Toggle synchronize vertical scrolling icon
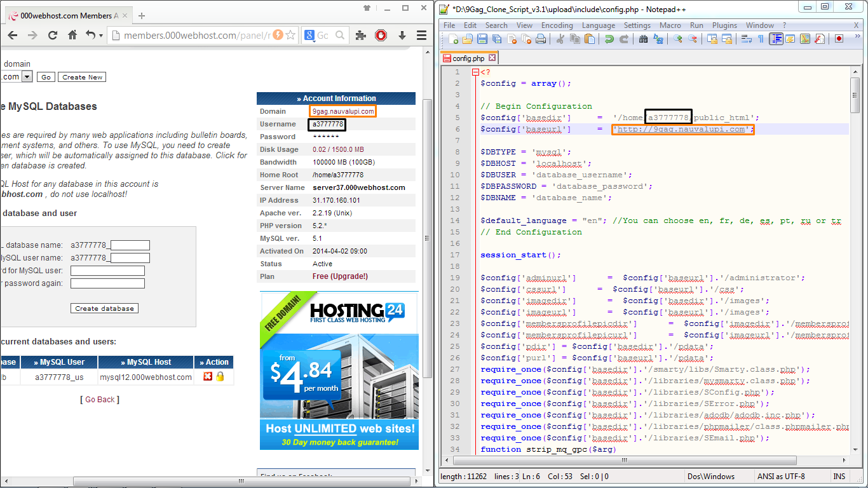868x488 pixels. point(712,39)
